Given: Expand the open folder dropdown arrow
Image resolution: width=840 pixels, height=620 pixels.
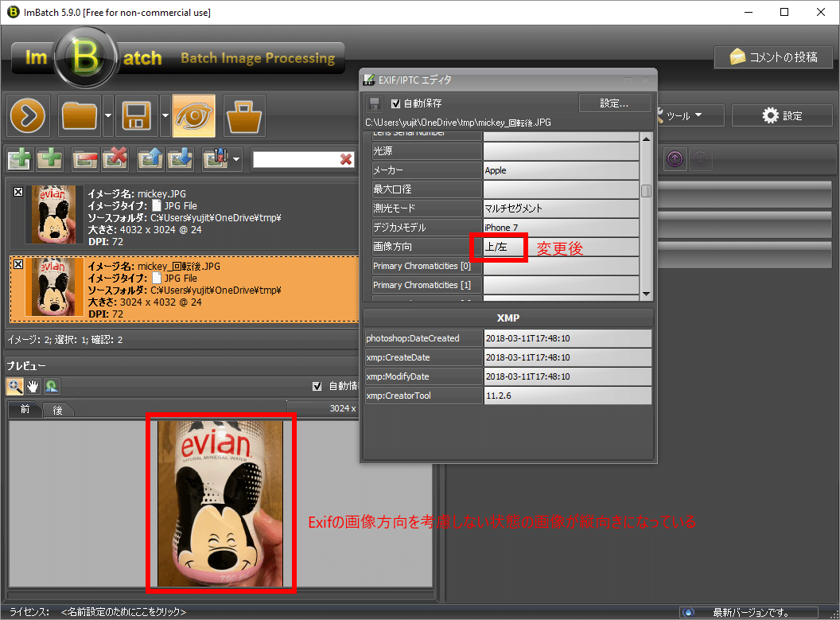Looking at the screenshot, I should point(107,116).
